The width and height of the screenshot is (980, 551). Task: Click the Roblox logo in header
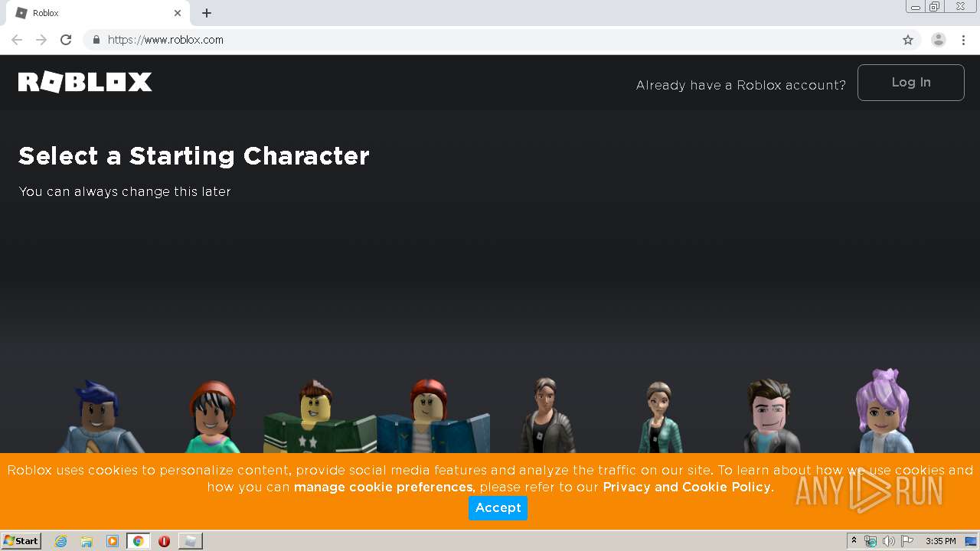[85, 82]
